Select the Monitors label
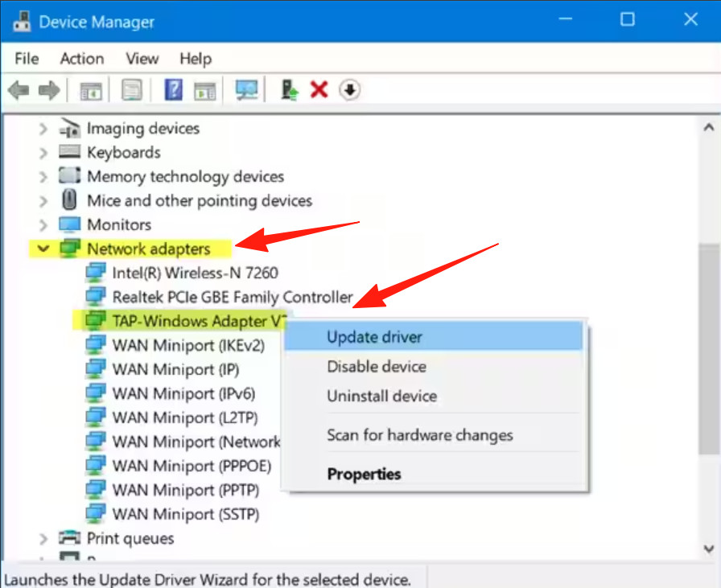The height and width of the screenshot is (588, 721). click(119, 224)
